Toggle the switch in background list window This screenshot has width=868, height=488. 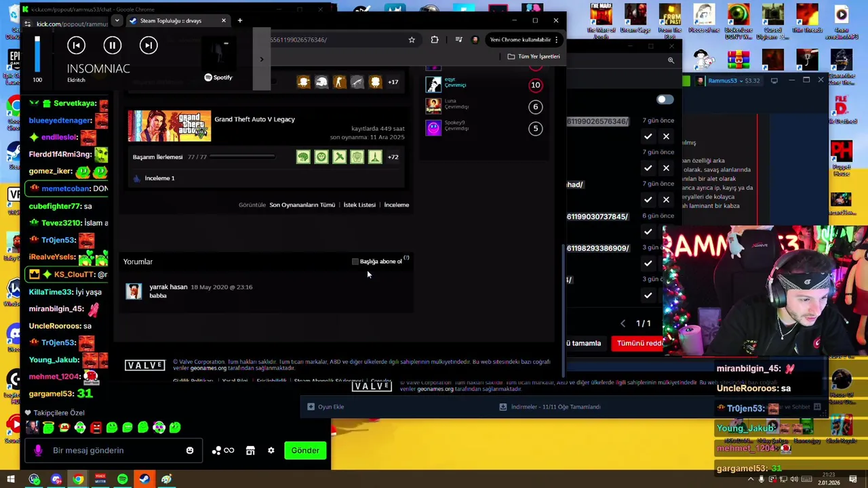665,100
